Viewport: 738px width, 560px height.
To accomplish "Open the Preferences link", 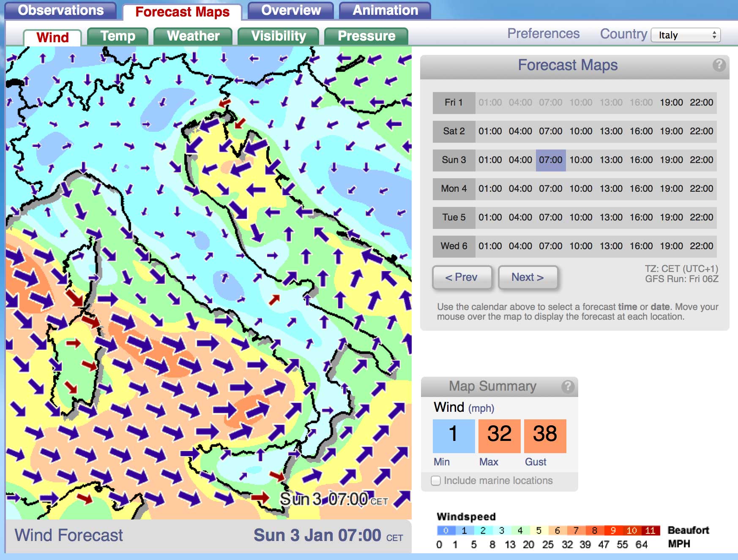I will click(543, 34).
